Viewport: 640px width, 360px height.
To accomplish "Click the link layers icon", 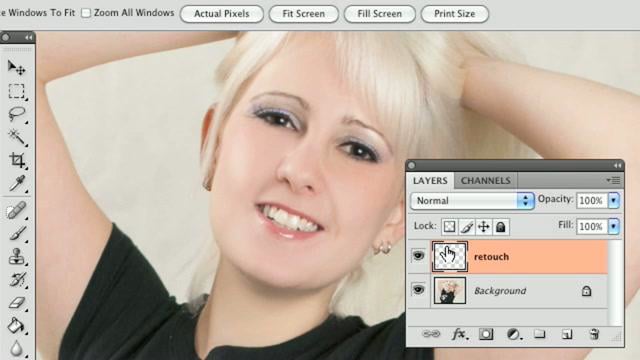I will (x=431, y=334).
